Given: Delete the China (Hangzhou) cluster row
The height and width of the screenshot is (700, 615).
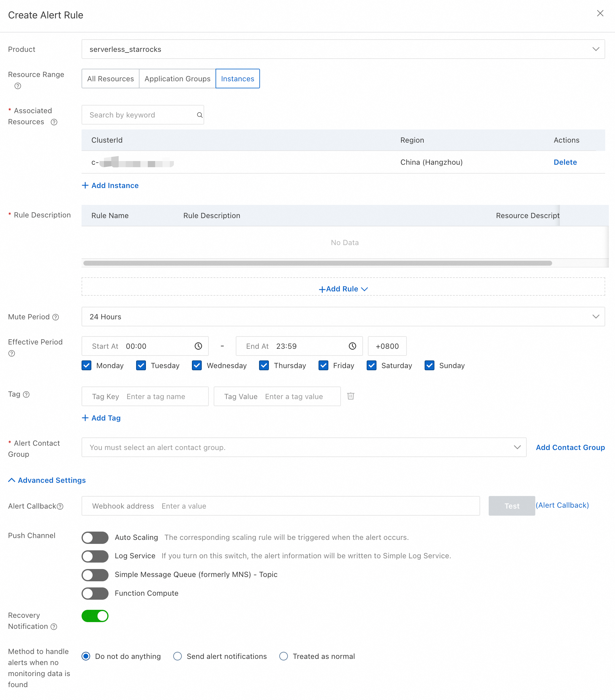Looking at the screenshot, I should tap(565, 162).
